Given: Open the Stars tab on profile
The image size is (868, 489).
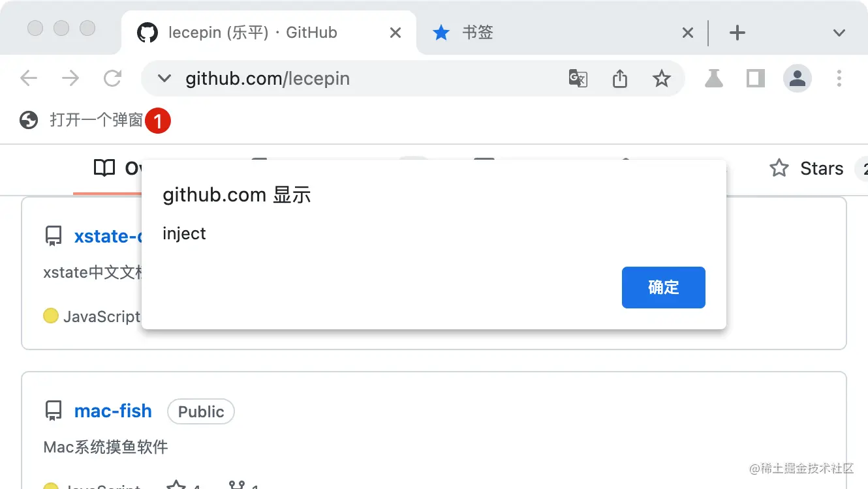Looking at the screenshot, I should [821, 169].
